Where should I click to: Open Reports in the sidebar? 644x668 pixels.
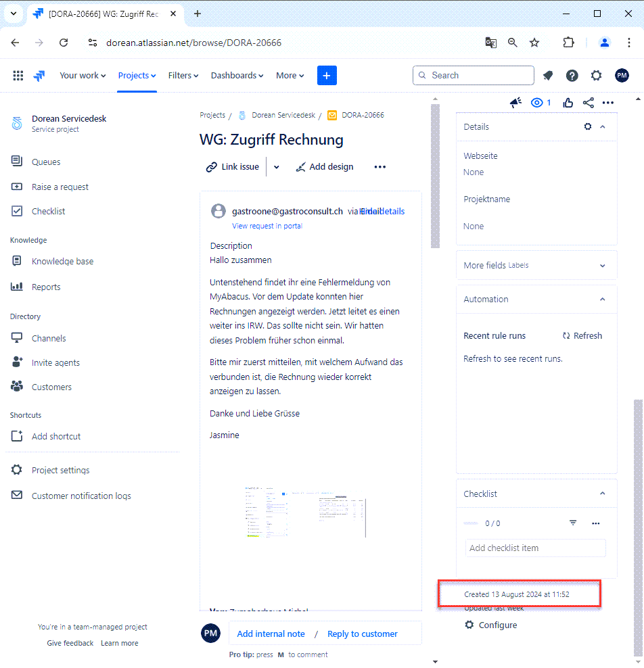(x=46, y=287)
